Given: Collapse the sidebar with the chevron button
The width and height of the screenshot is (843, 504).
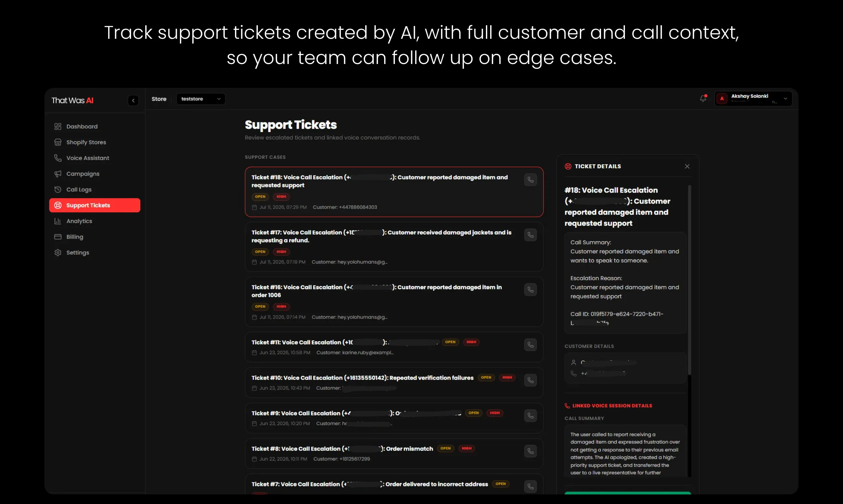Looking at the screenshot, I should point(133,100).
